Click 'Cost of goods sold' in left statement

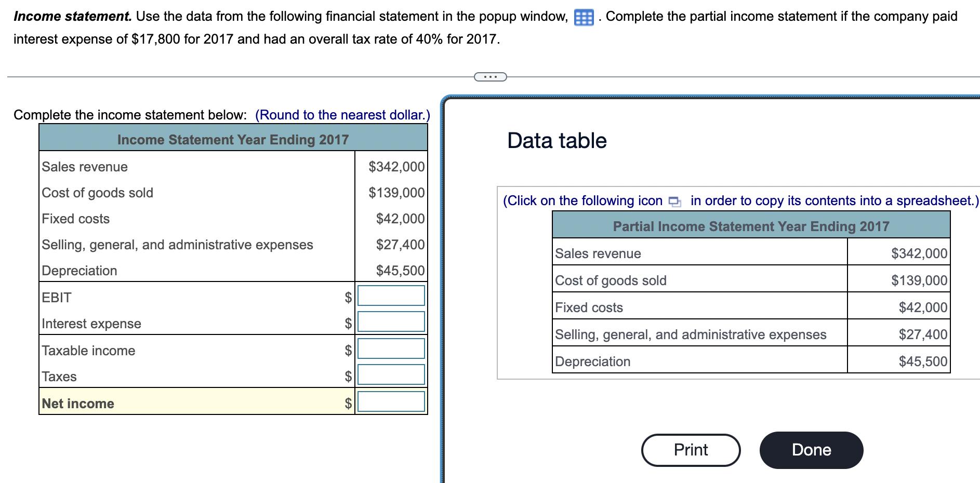pyautogui.click(x=97, y=193)
